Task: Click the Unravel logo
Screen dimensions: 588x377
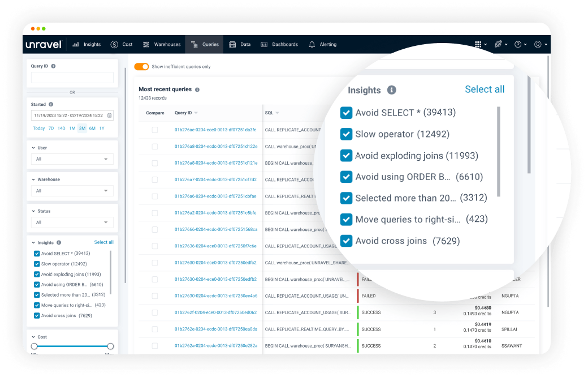Action: [x=44, y=44]
